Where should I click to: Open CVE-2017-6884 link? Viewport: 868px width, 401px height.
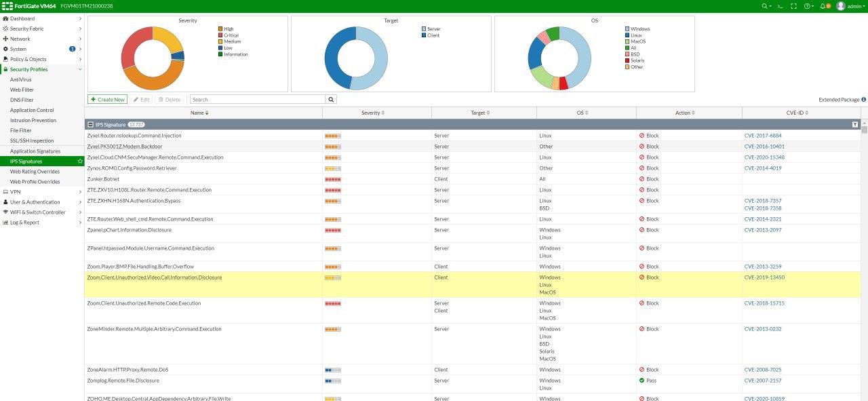pos(763,136)
